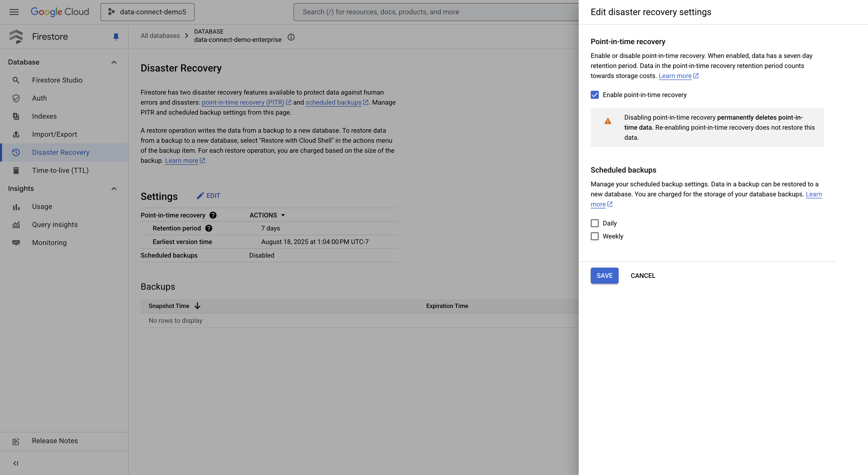
Task: Click the EDIT settings button
Action: tap(208, 196)
